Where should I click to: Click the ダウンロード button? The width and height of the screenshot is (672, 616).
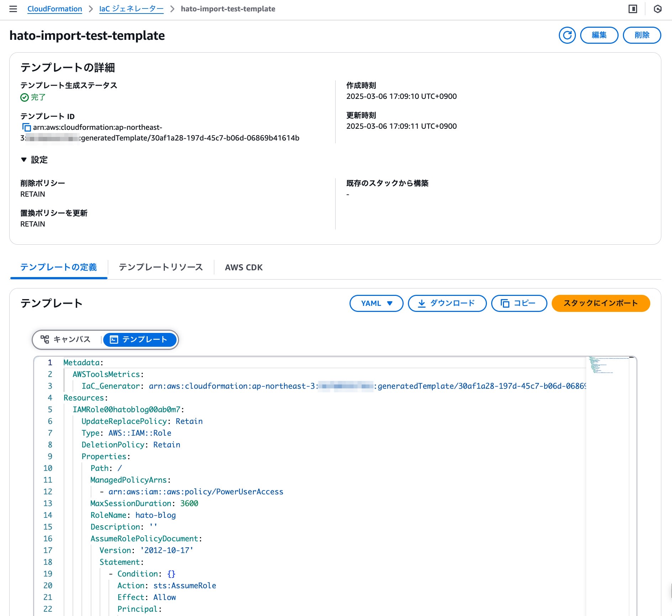(447, 303)
